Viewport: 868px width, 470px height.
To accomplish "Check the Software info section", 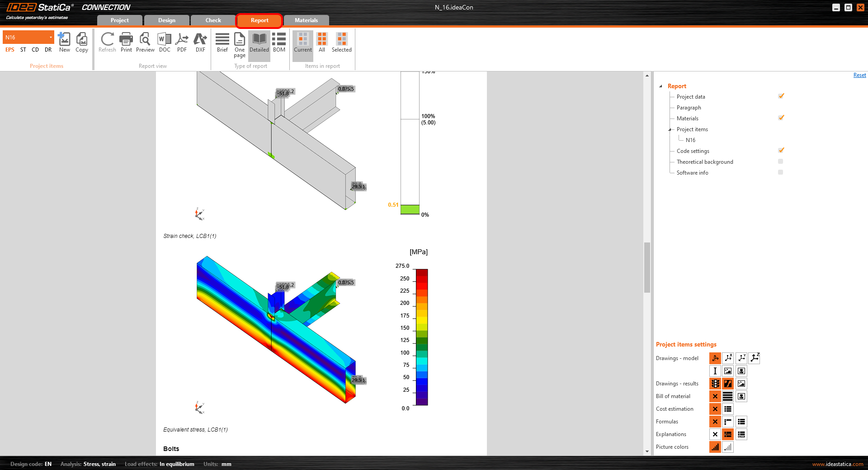I will pos(781,172).
